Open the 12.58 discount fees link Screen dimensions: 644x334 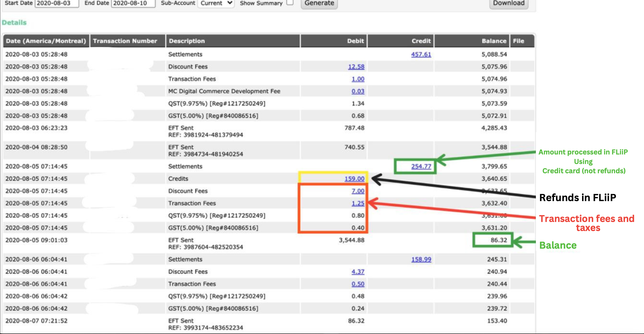356,67
